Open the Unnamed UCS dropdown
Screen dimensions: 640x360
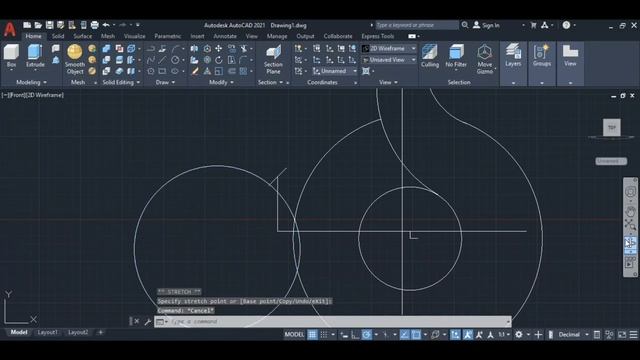(x=335, y=71)
